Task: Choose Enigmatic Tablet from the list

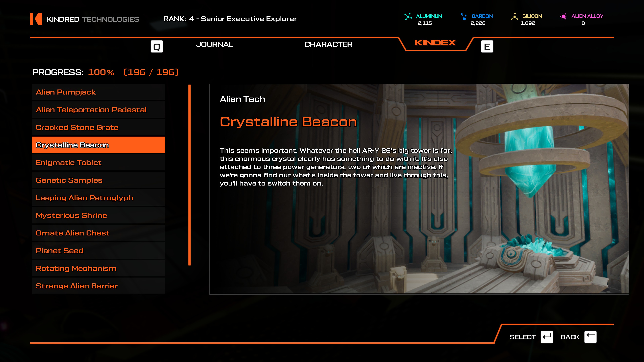Action: tap(98, 163)
